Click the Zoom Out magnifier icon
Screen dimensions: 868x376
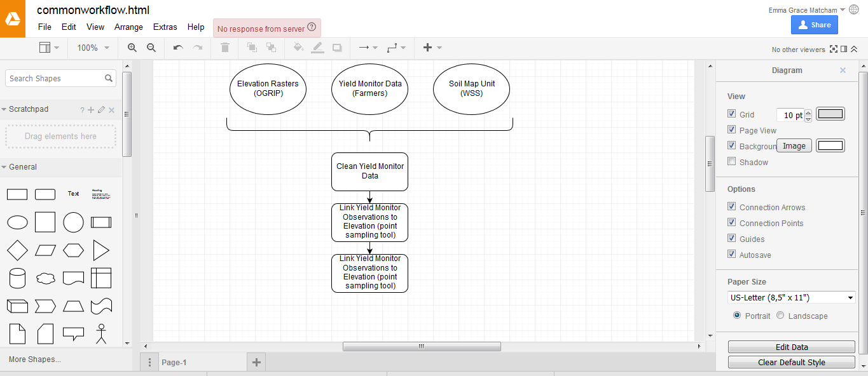pos(151,48)
